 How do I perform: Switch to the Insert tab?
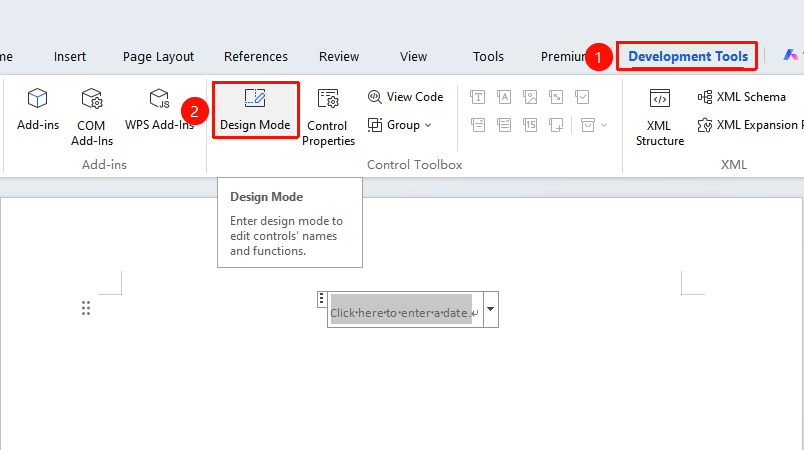(x=70, y=56)
